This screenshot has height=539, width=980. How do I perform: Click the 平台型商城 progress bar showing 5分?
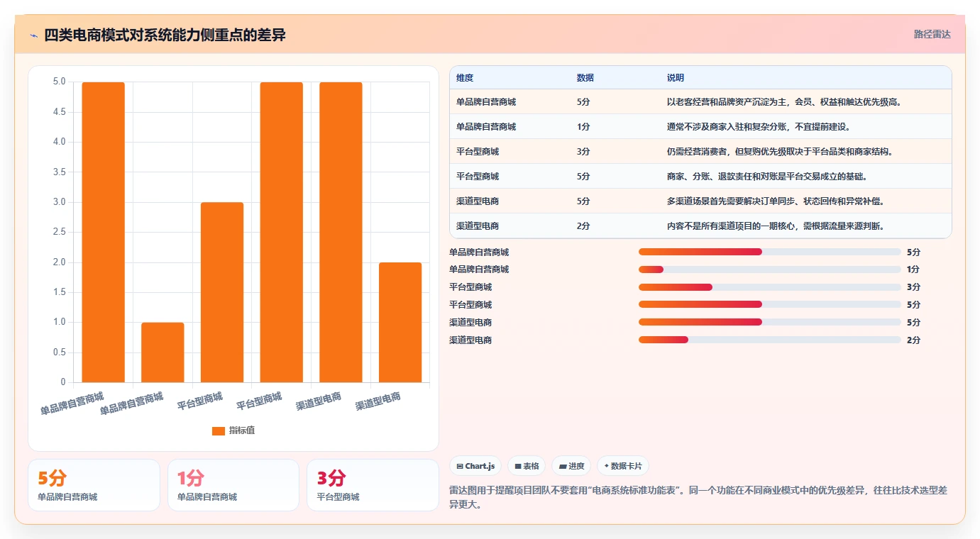pyautogui.click(x=770, y=305)
